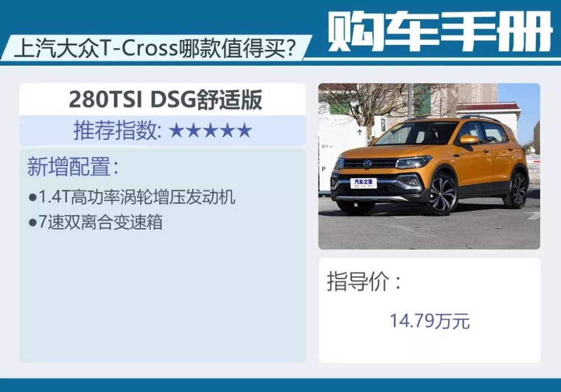The height and width of the screenshot is (392, 561).
Task: Click the 汽车之家 license plate on car
Action: (363, 183)
